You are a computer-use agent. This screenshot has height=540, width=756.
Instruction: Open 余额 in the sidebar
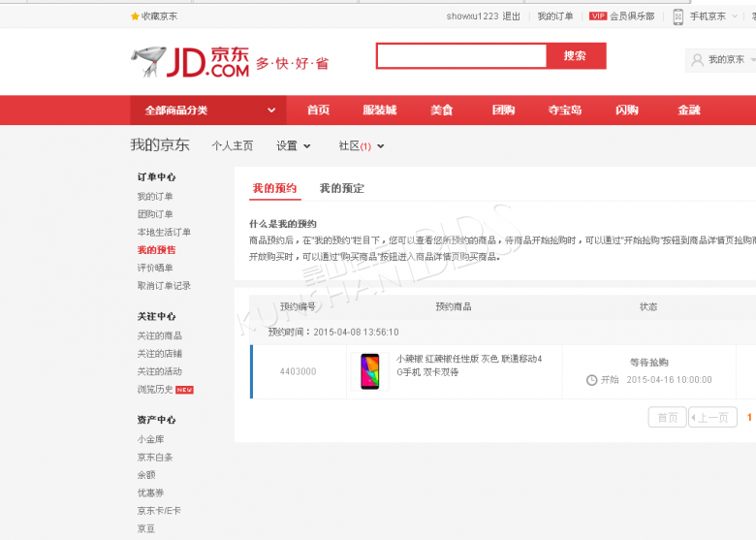coord(146,475)
